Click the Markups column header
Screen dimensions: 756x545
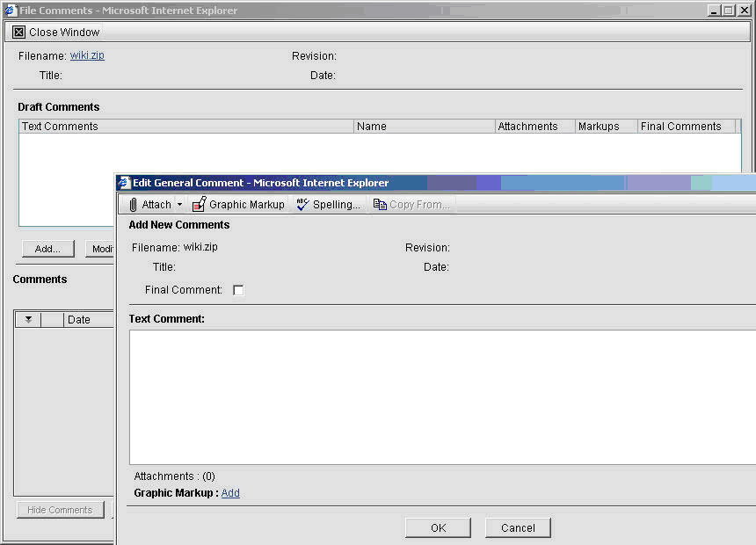pyautogui.click(x=606, y=127)
